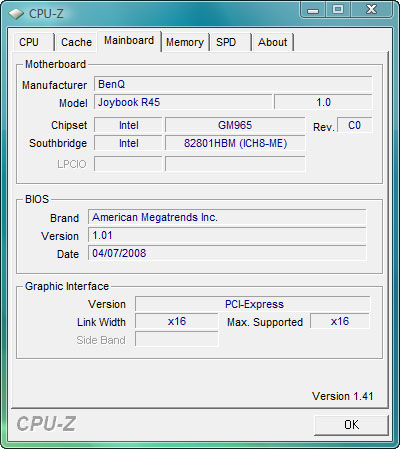Screen dimensions: 400x449
Task: Click the Manufacturer label
Action: (x=54, y=85)
